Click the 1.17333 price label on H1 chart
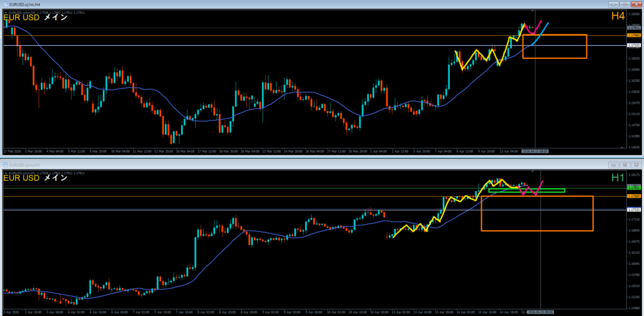The image size is (644, 316). click(633, 209)
